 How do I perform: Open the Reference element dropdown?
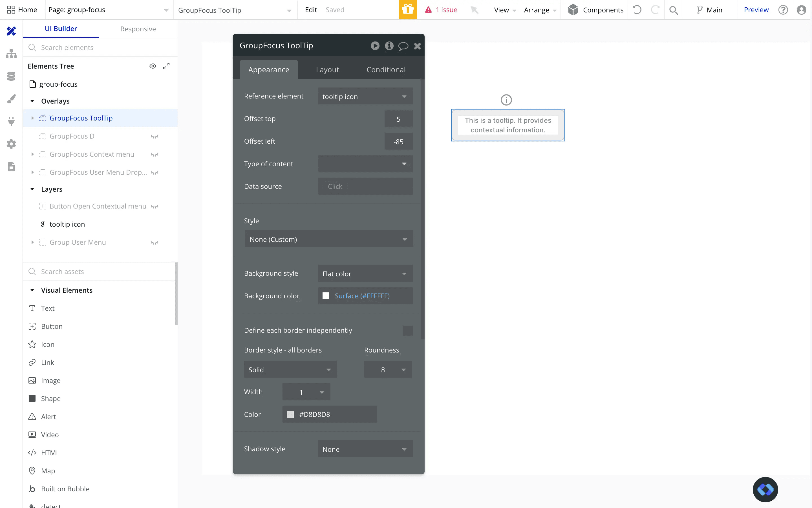pyautogui.click(x=365, y=97)
